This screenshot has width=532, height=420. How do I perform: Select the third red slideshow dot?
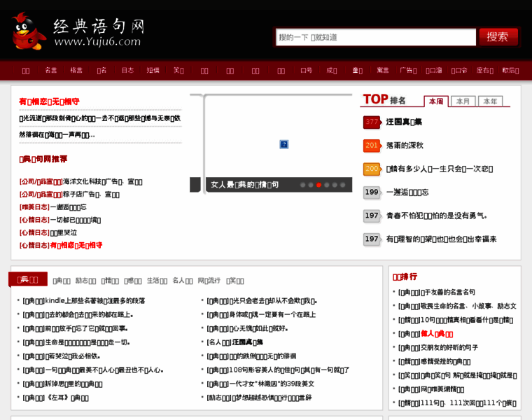click(x=319, y=185)
